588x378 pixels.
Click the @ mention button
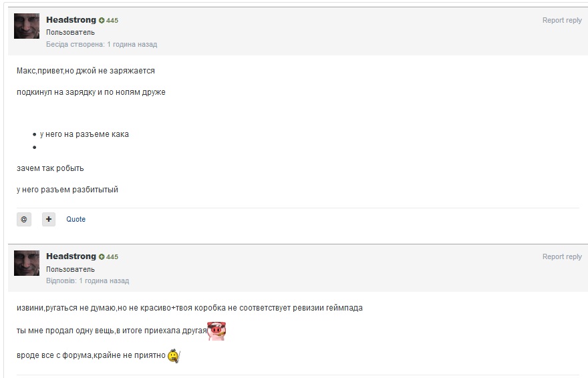24,219
